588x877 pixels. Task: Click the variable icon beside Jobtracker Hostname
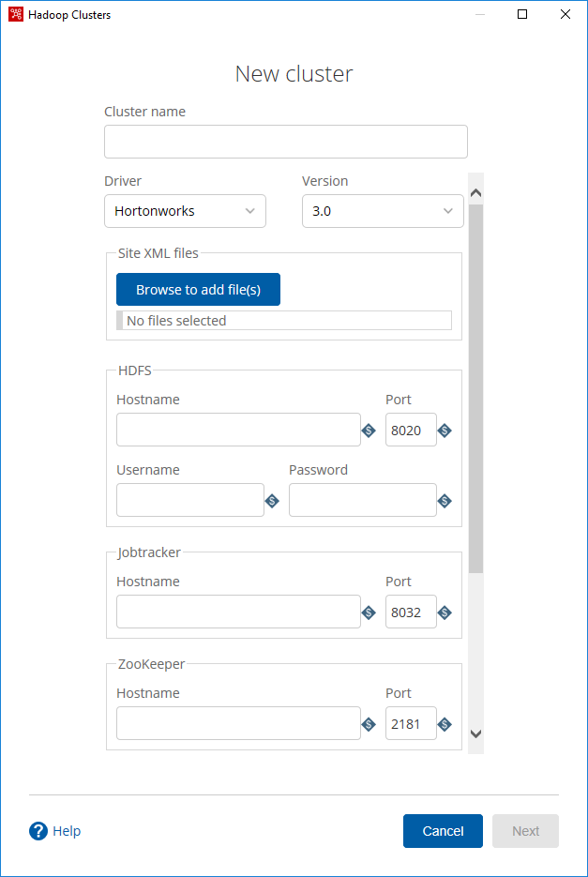(369, 612)
